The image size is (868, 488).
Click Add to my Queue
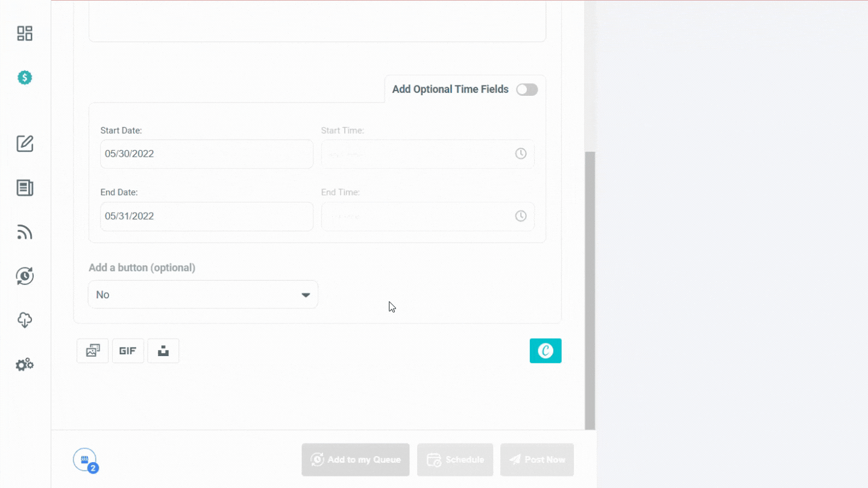point(355,460)
